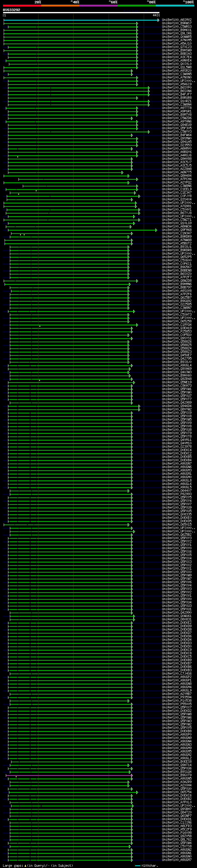197x868 pixels.
Task: Select label UniRef100_O65754
Action: pos(176,792)
